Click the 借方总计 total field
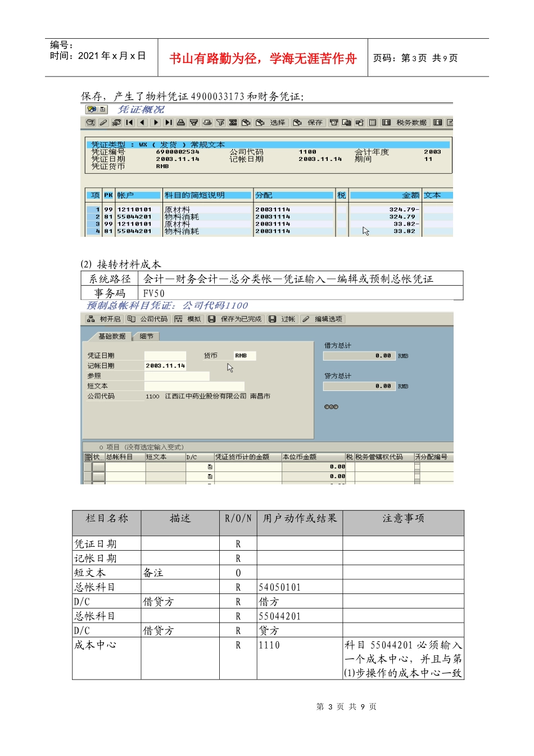This screenshot has width=534, height=756. pos(359,356)
